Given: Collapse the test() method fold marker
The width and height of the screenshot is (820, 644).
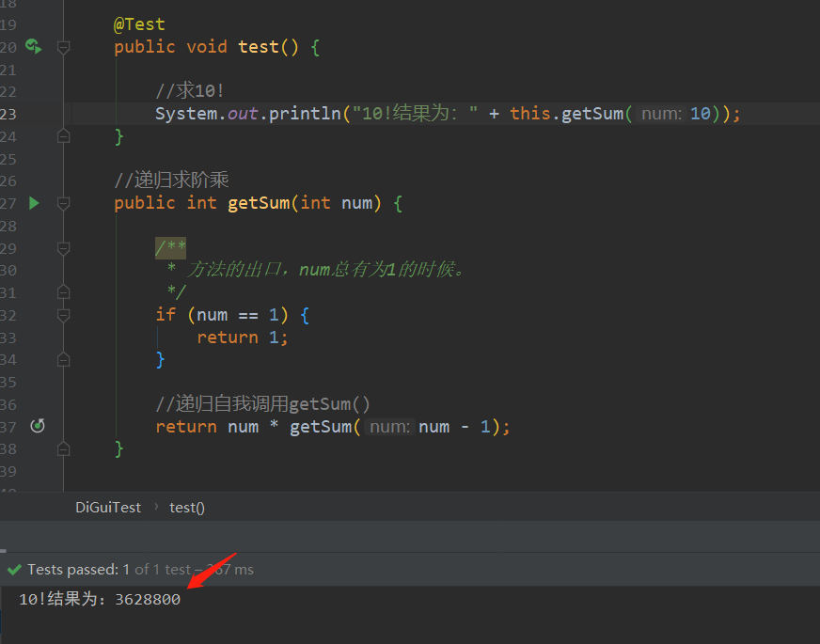Looking at the screenshot, I should 63,48.
